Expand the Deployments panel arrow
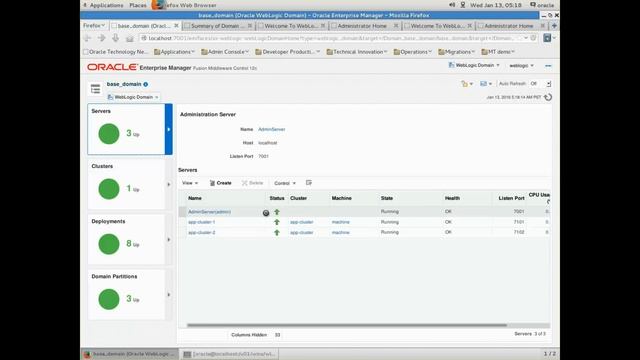Image resolution: width=640 pixels, height=360 pixels. point(169,240)
